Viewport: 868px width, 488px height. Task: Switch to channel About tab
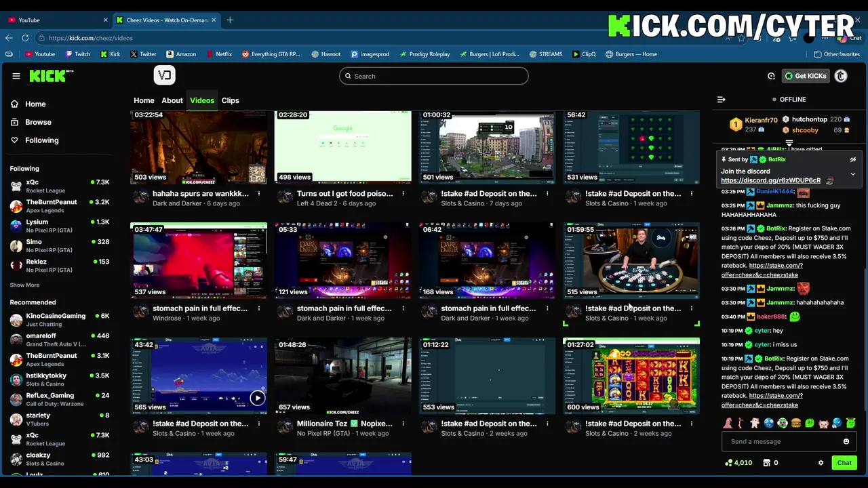tap(172, 100)
